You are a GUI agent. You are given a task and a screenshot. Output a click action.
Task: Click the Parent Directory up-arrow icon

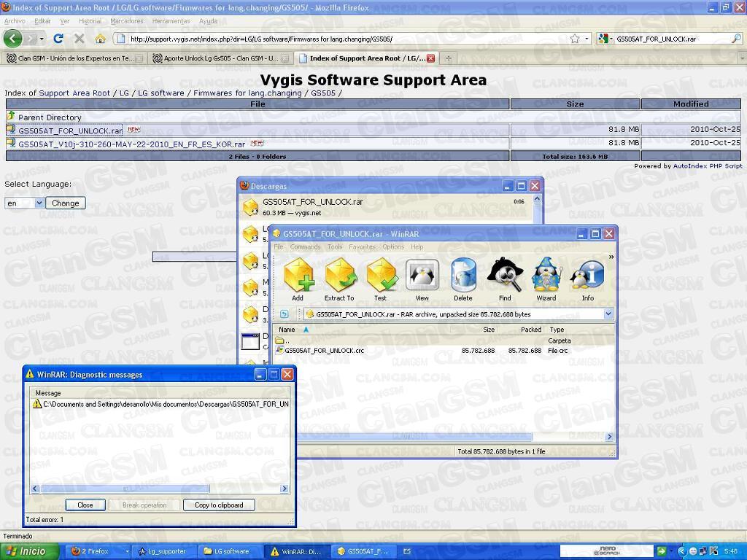(x=11, y=116)
